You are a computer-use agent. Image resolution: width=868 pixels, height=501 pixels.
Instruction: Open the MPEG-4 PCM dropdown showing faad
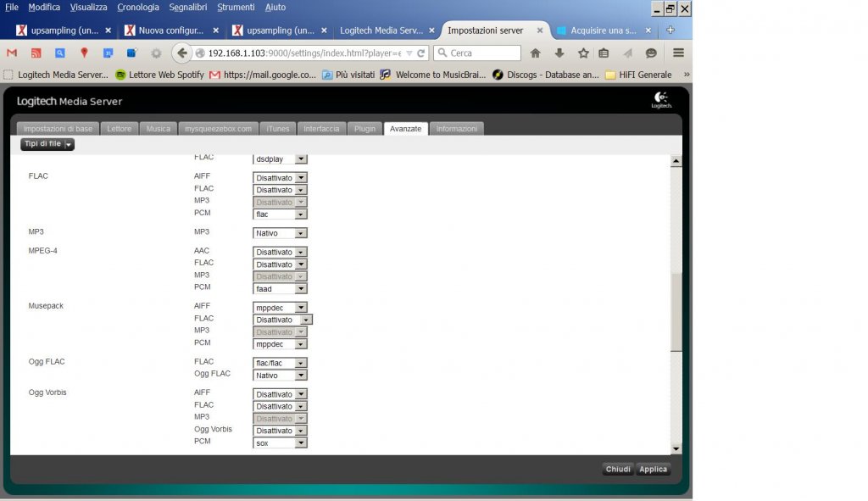[280, 288]
